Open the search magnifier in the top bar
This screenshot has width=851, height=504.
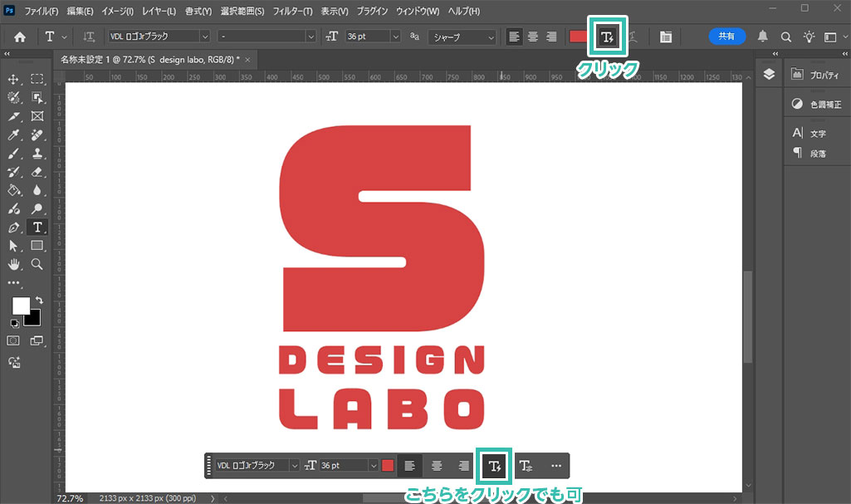pos(786,37)
